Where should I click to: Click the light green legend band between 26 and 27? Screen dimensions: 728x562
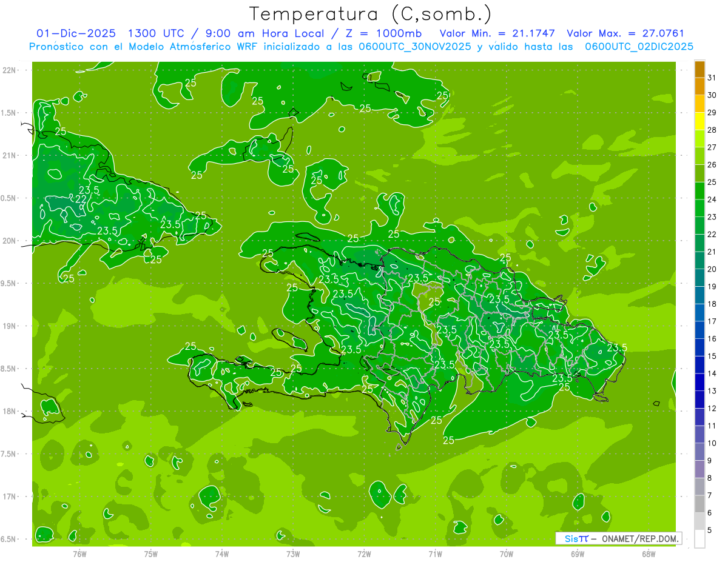pos(699,156)
